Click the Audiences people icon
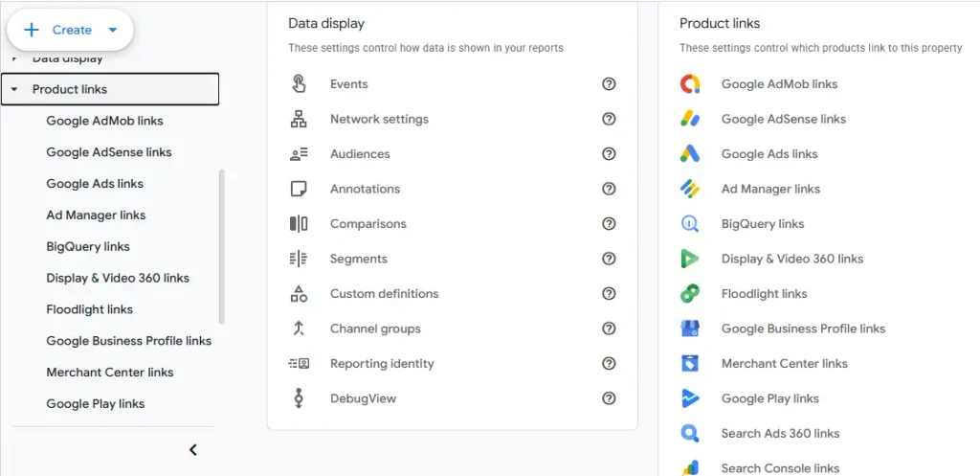 (x=299, y=154)
